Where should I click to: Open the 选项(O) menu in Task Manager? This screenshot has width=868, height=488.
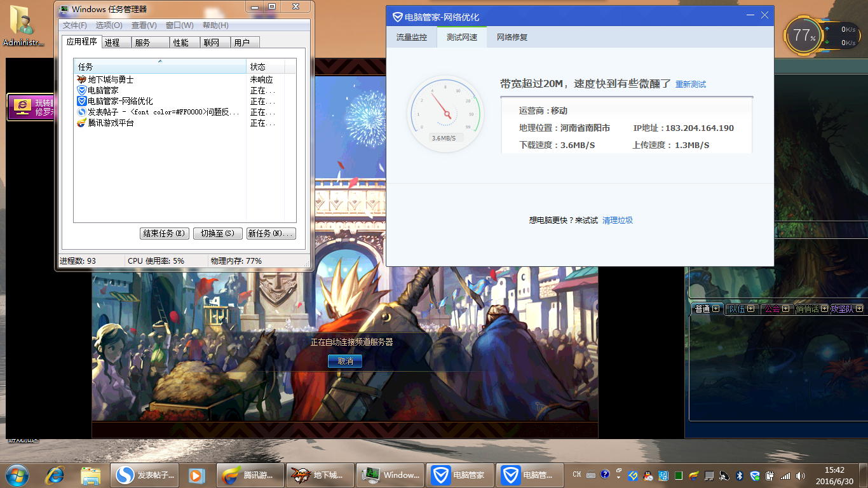click(109, 25)
